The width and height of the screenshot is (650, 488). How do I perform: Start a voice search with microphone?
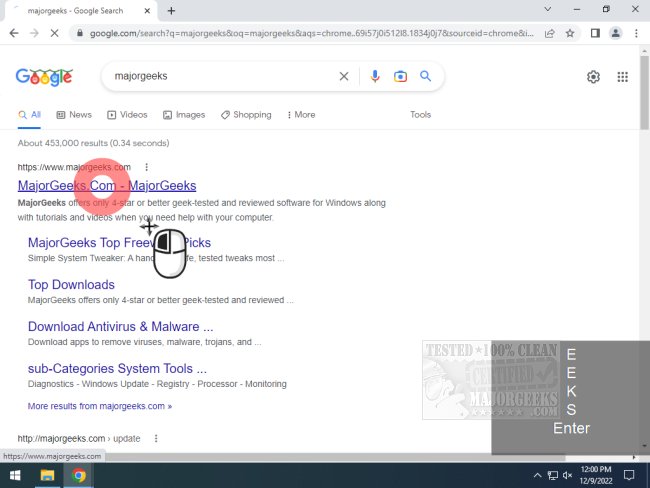[375, 76]
